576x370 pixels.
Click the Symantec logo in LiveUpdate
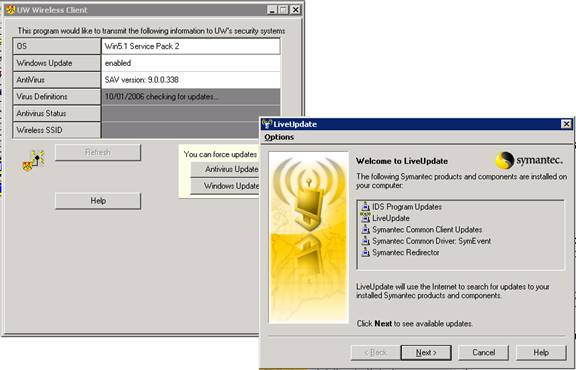click(529, 161)
